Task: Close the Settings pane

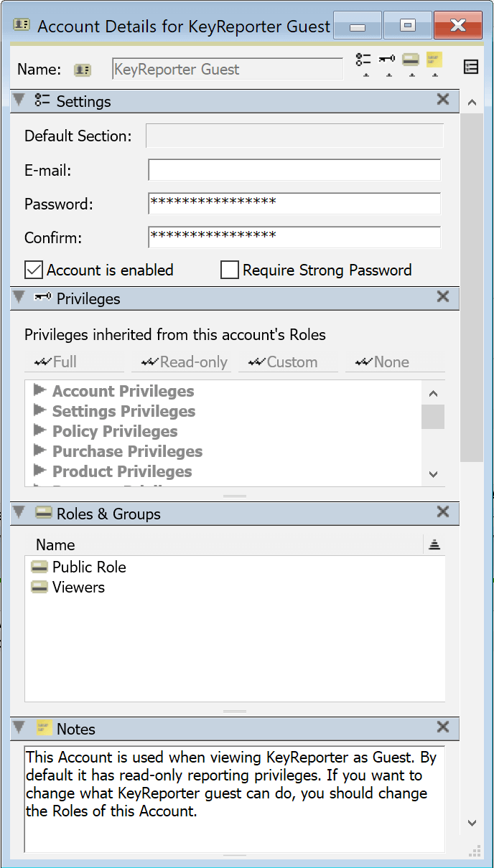Action: 443,100
